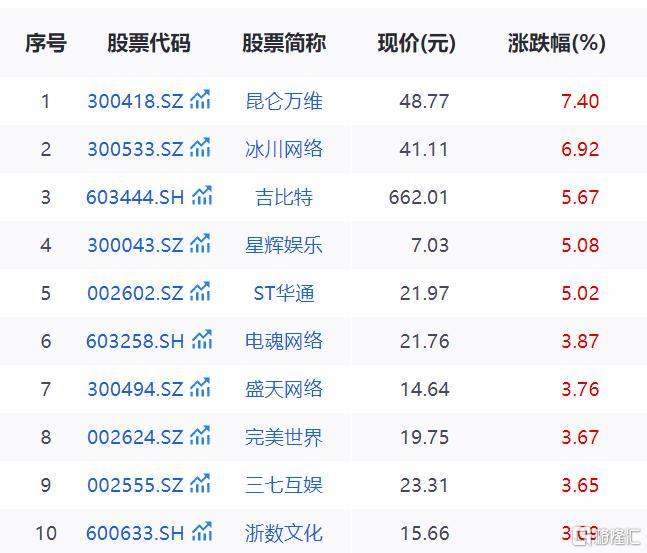Sort by 序号 column header
The width and height of the screenshot is (647, 553).
coord(46,43)
